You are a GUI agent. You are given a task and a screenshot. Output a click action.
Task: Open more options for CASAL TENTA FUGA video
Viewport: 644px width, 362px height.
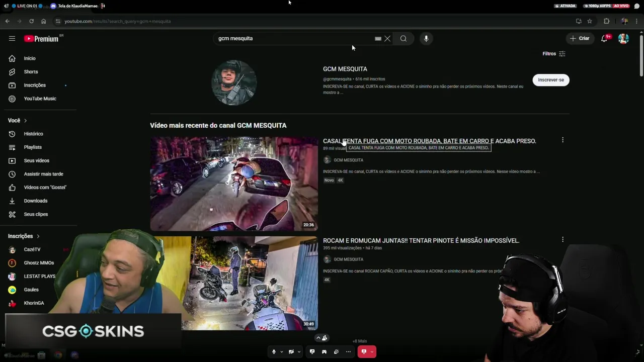[562, 140]
